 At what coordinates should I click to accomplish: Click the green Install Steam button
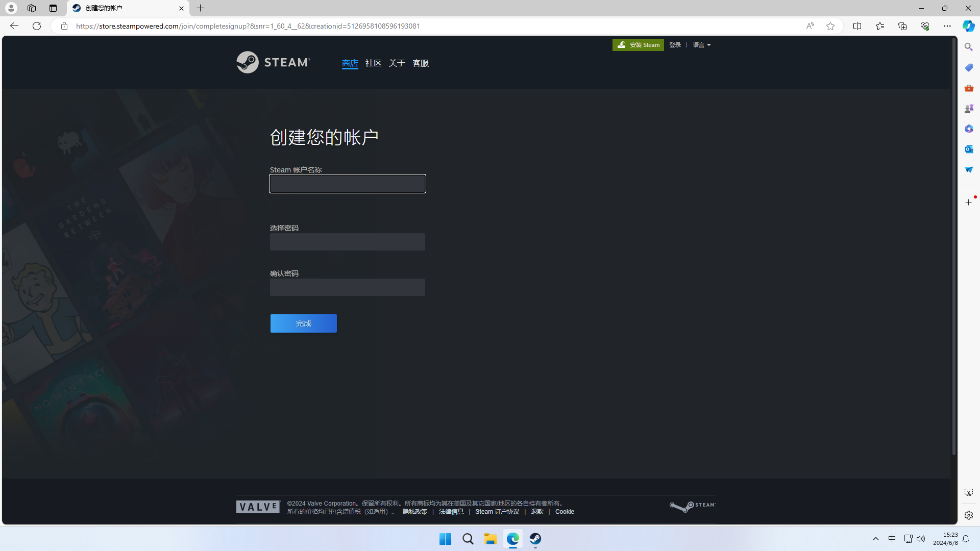(x=638, y=45)
